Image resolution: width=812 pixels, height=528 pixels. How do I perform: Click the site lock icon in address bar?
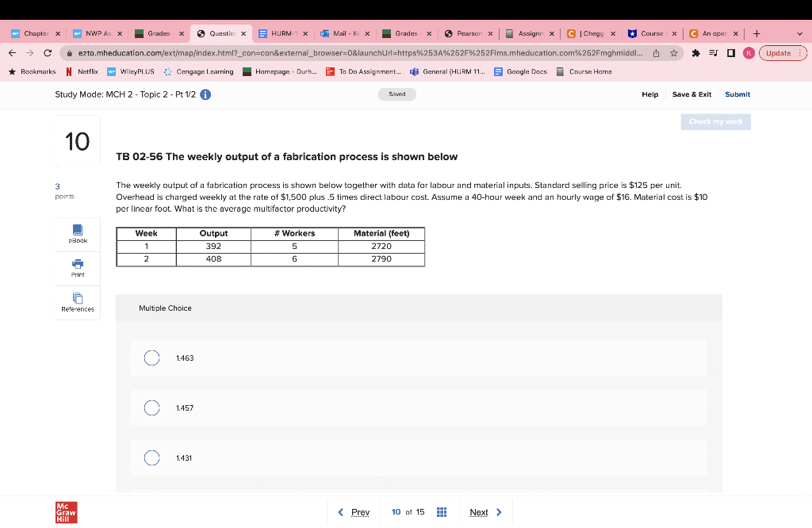pos(69,53)
